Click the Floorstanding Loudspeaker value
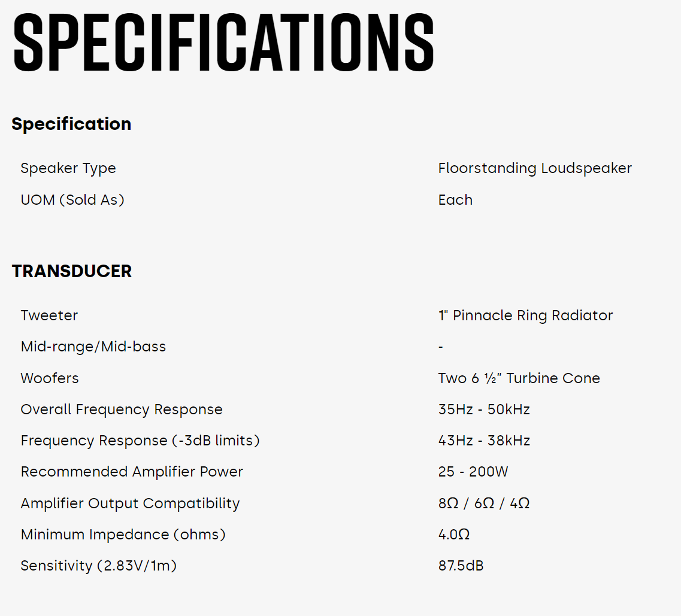This screenshot has width=681, height=616. pyautogui.click(x=535, y=168)
